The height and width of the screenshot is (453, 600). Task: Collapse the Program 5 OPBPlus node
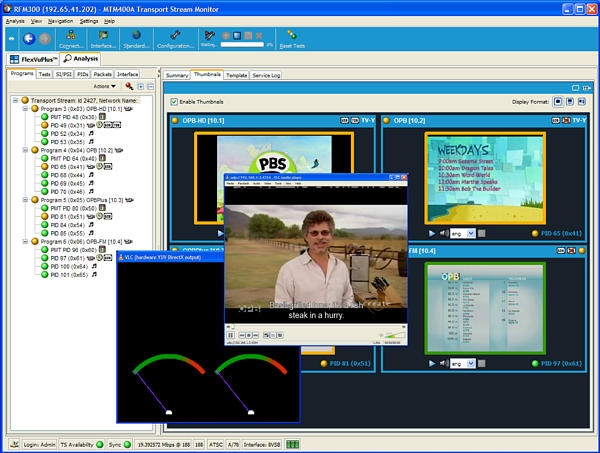pyautogui.click(x=25, y=200)
